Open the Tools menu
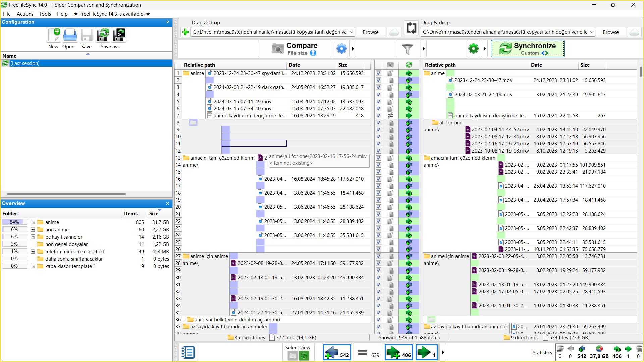The width and height of the screenshot is (644, 362). click(45, 14)
